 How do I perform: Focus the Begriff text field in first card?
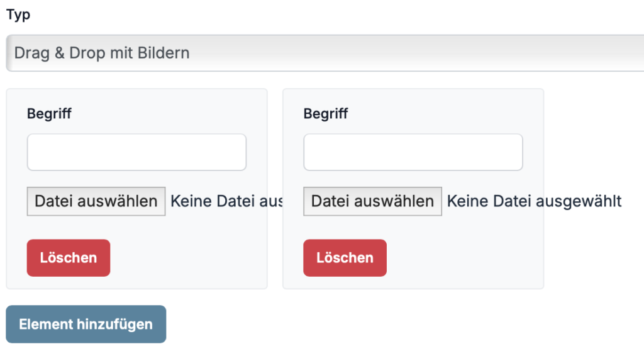(136, 152)
